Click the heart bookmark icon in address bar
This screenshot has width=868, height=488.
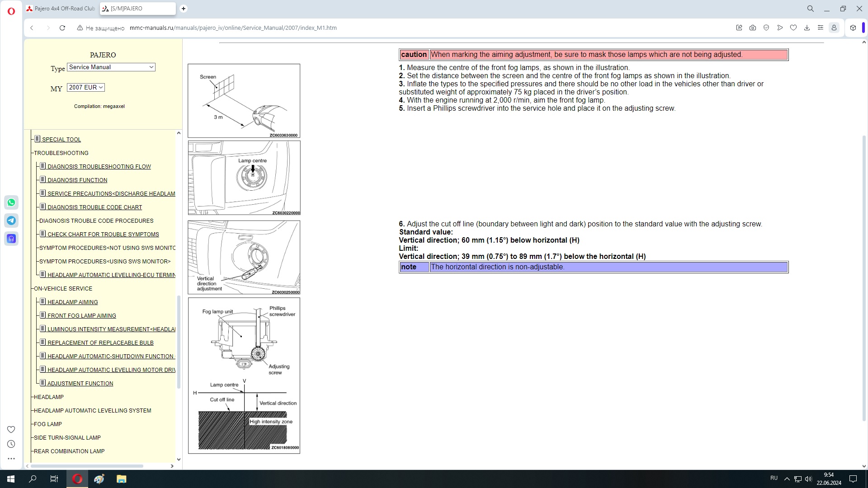(793, 28)
